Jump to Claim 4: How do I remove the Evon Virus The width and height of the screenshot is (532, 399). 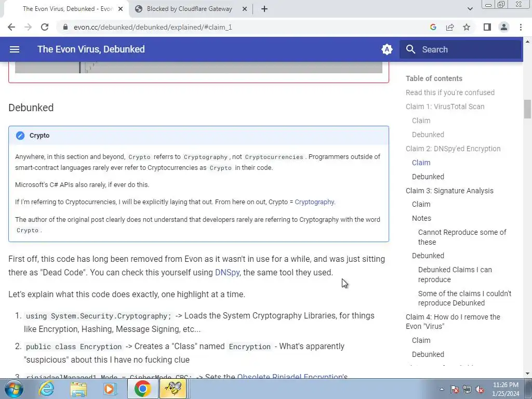click(453, 322)
